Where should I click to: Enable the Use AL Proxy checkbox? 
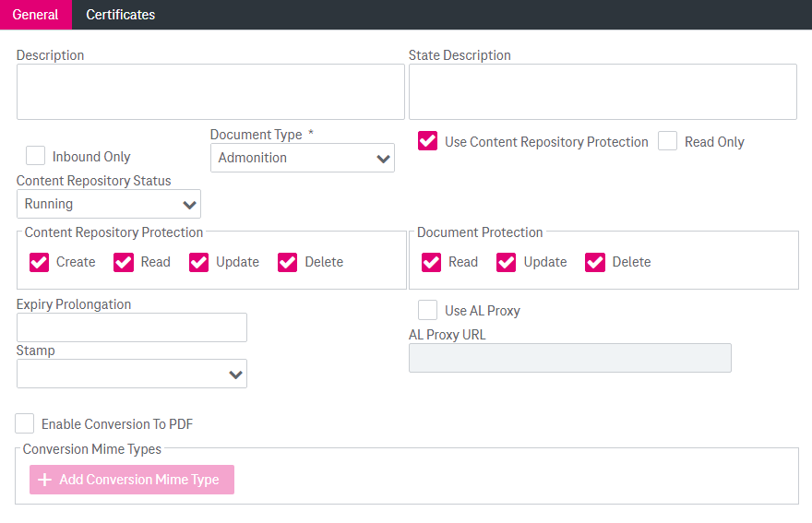point(427,310)
